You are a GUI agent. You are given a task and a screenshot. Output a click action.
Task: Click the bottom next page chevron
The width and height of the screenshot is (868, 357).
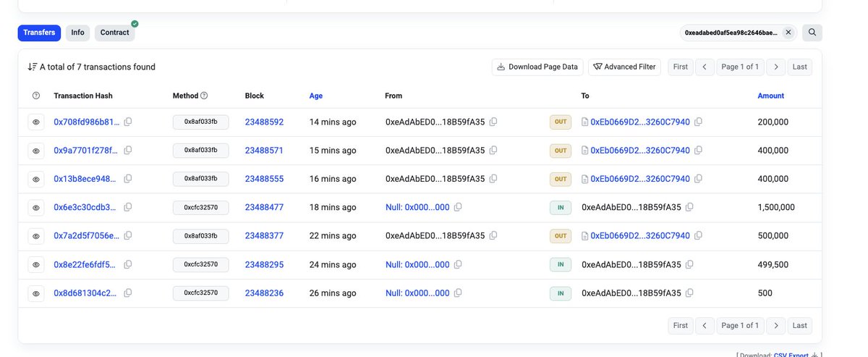[x=775, y=326]
